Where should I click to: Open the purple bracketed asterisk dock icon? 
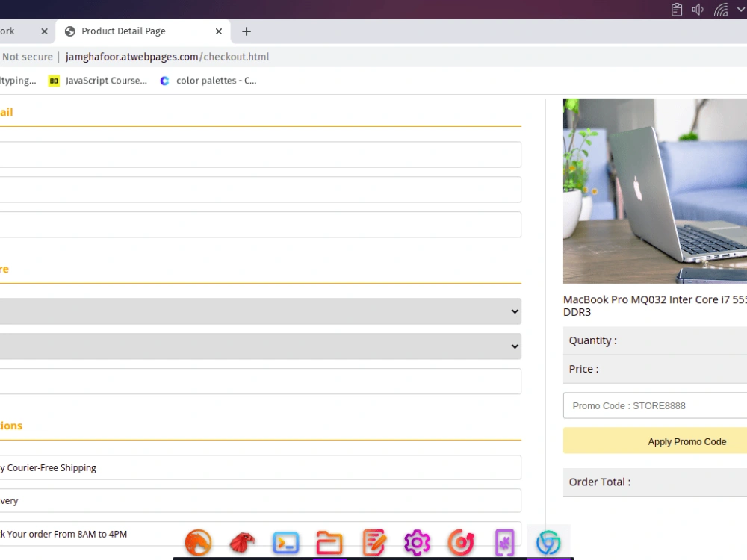pyautogui.click(x=504, y=542)
